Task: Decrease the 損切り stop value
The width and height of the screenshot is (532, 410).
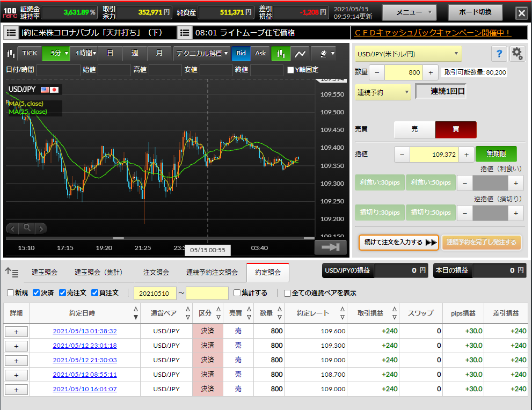Action: [x=465, y=213]
